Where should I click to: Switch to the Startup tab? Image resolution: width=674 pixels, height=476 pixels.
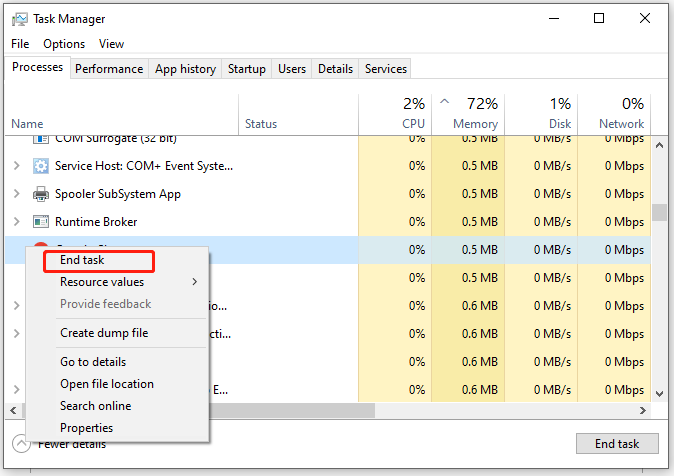(x=247, y=69)
